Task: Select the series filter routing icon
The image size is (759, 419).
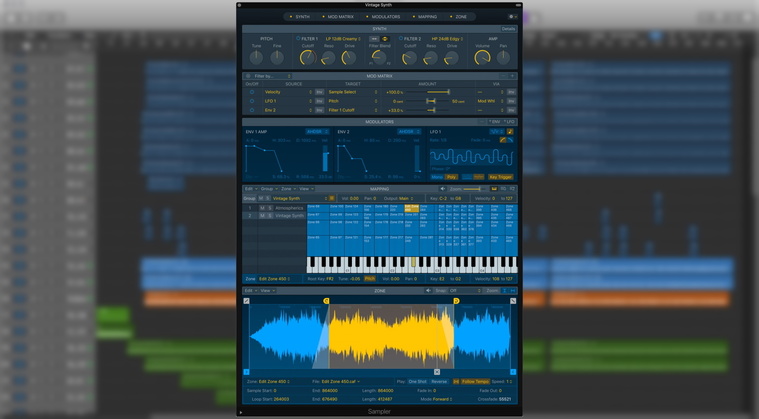Action: [x=374, y=39]
